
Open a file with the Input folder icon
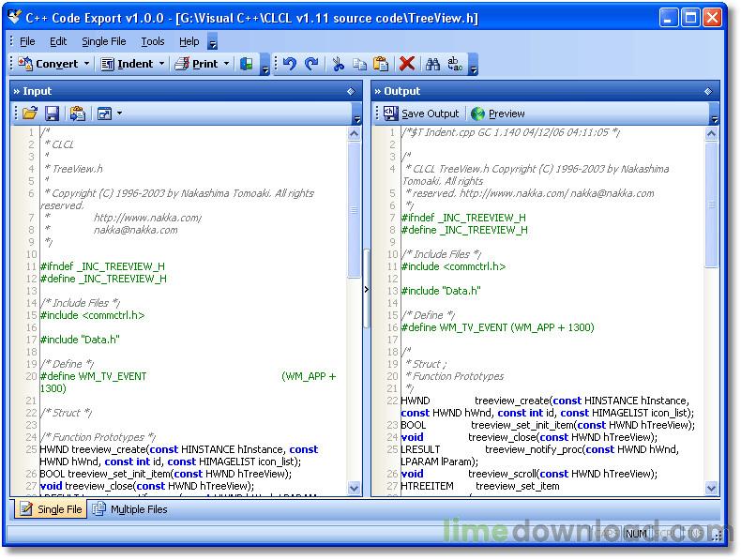click(x=29, y=114)
